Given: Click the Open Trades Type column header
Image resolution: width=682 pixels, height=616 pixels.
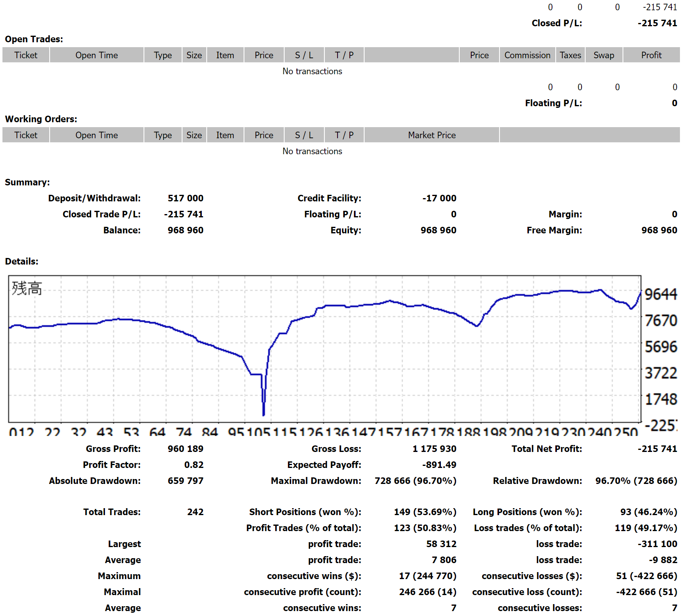Looking at the screenshot, I should click(x=163, y=55).
